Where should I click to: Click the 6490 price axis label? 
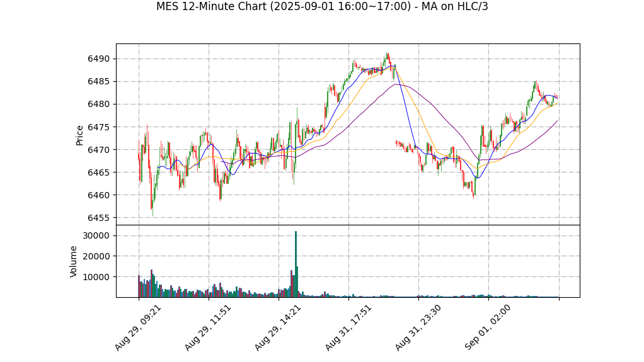tap(99, 59)
